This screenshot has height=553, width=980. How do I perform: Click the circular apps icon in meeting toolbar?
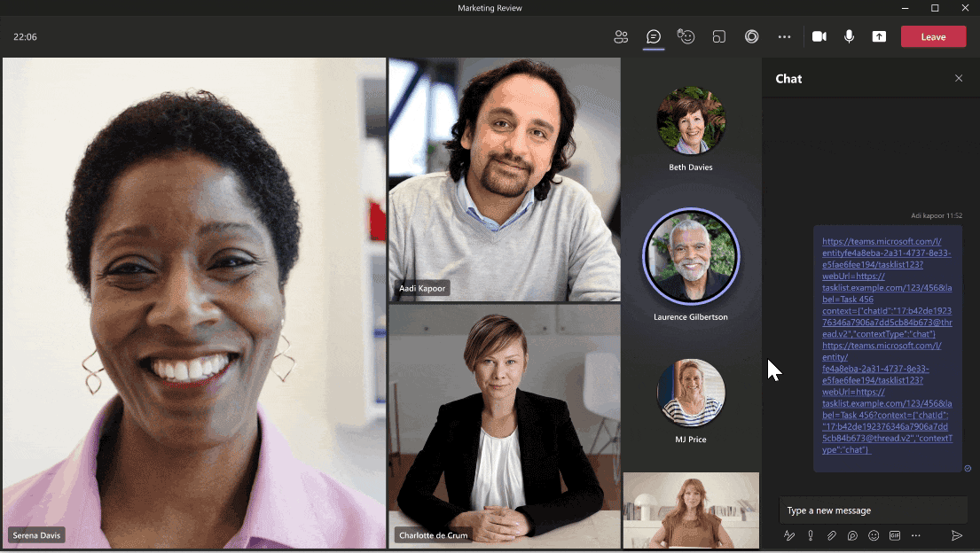click(x=751, y=37)
